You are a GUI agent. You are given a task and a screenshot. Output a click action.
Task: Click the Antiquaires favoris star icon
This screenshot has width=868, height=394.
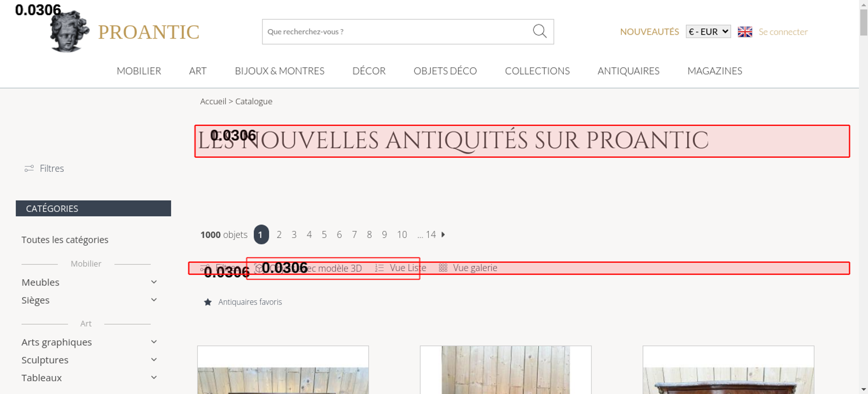(208, 302)
